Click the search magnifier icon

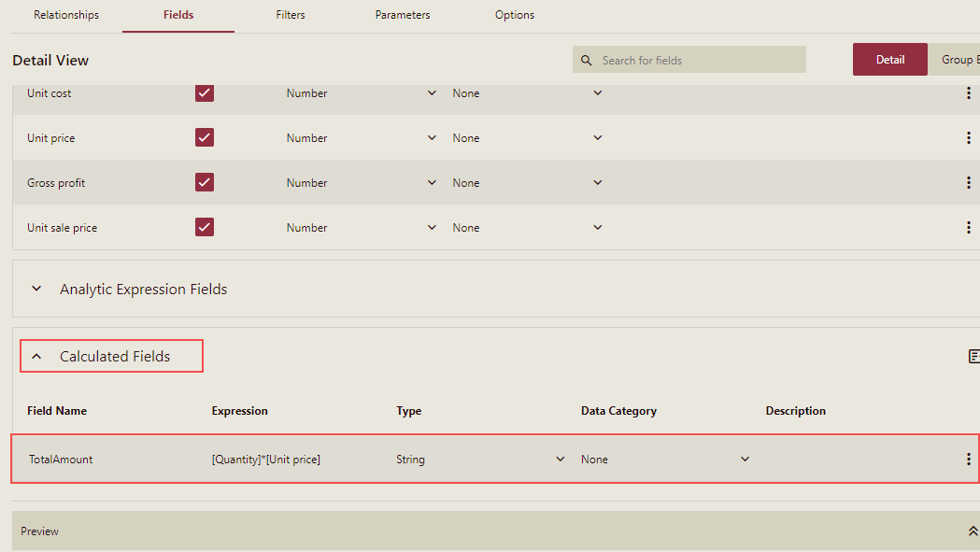pos(586,59)
